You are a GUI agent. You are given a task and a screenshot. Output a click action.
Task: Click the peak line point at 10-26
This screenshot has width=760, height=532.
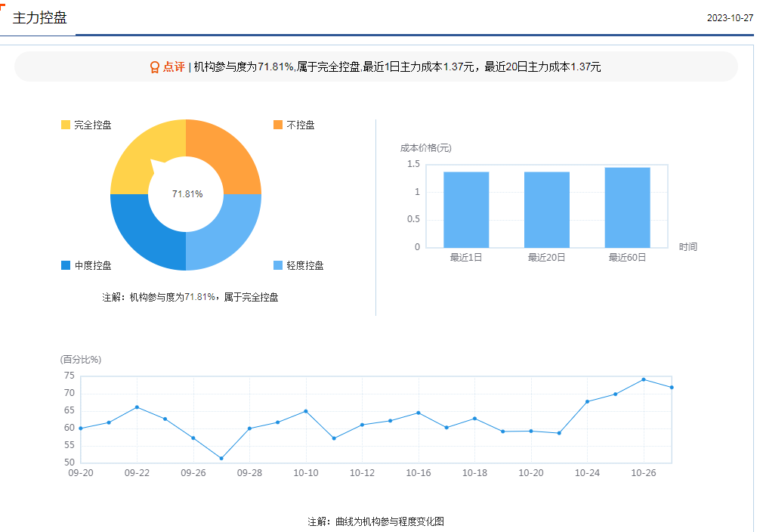click(643, 379)
